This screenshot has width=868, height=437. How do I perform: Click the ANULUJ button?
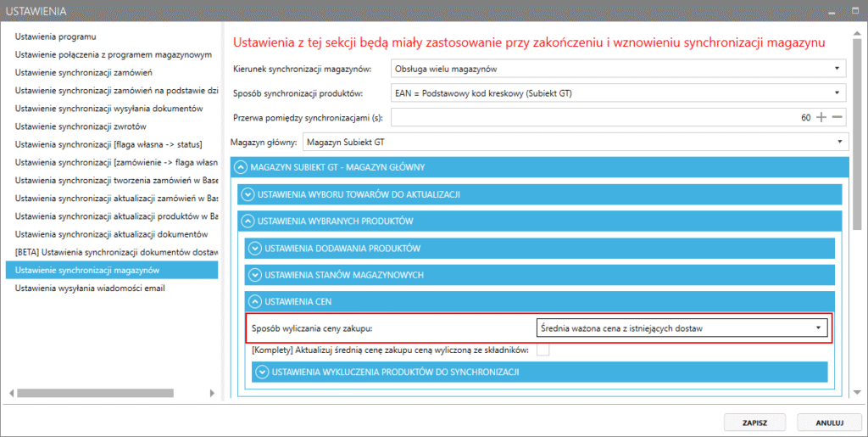click(829, 423)
